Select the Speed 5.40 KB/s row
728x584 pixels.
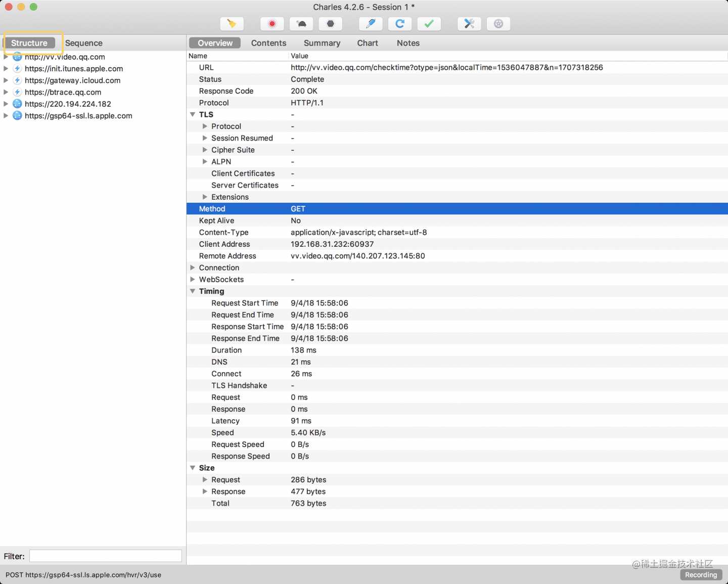457,432
